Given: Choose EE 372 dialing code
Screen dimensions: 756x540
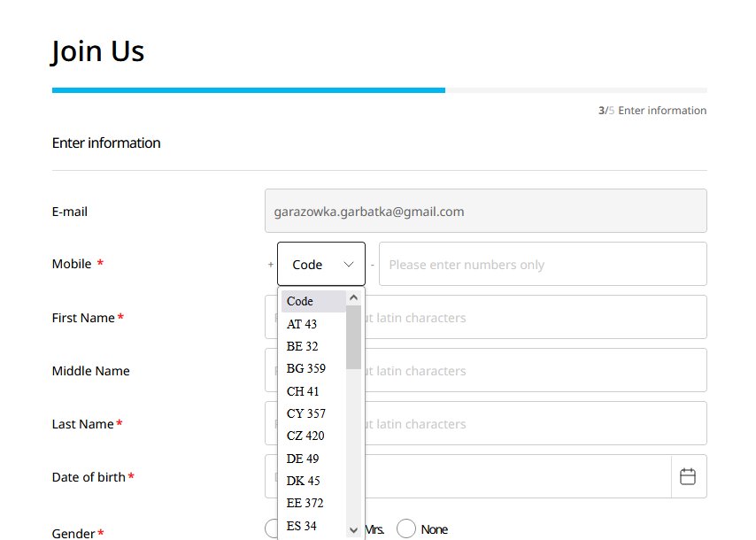Looking at the screenshot, I should pos(313,503).
